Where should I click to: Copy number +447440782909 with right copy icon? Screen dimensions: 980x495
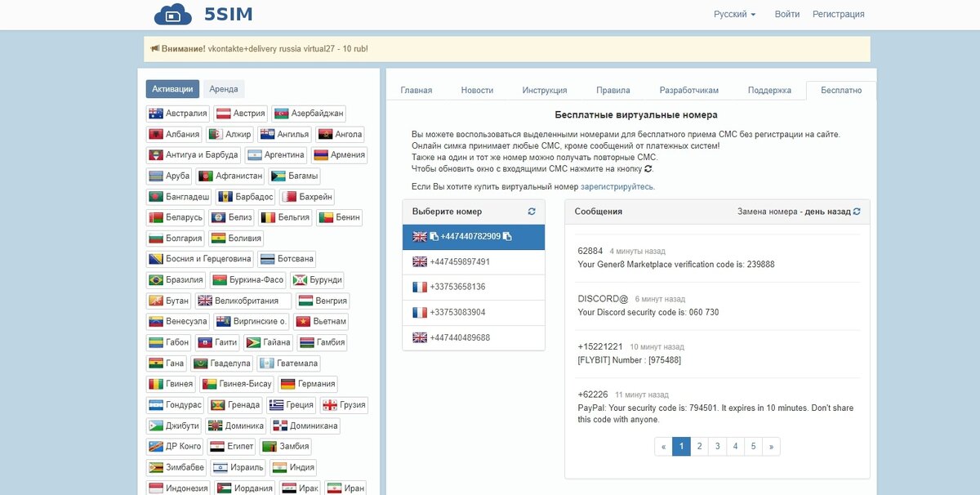tap(507, 237)
